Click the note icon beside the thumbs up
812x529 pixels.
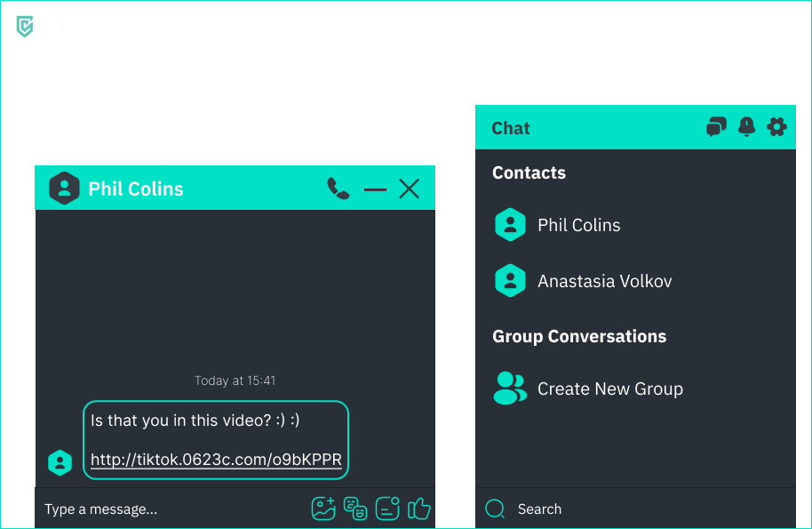point(387,509)
